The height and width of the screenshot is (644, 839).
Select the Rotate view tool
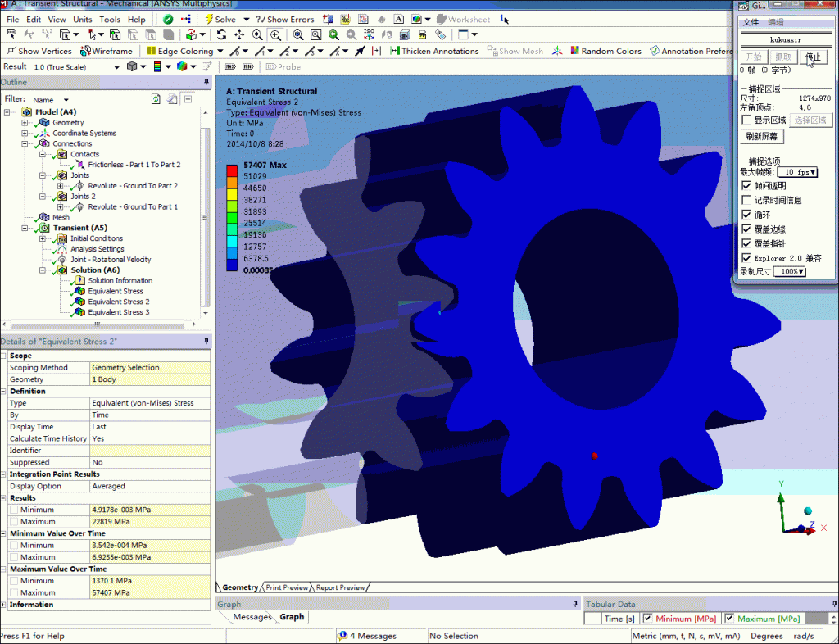point(221,34)
